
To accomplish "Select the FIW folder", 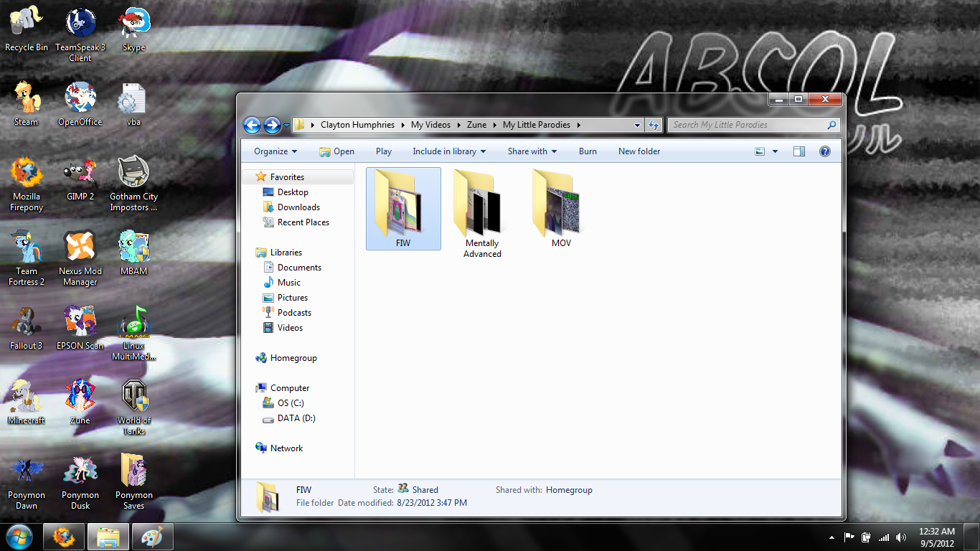I will coord(403,209).
